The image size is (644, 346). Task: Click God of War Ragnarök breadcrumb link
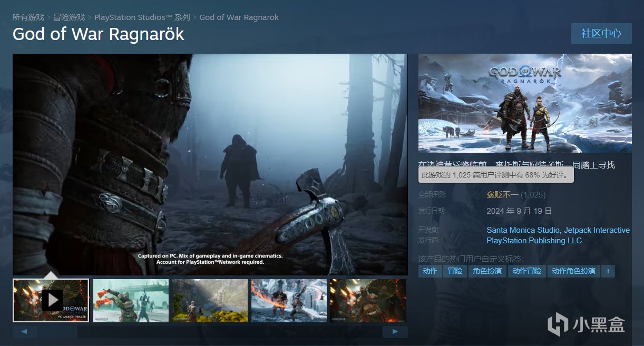[x=239, y=17]
